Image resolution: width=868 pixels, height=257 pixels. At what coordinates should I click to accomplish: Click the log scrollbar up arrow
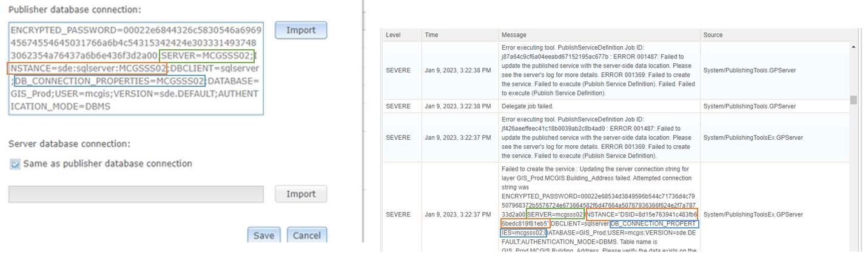click(x=853, y=47)
